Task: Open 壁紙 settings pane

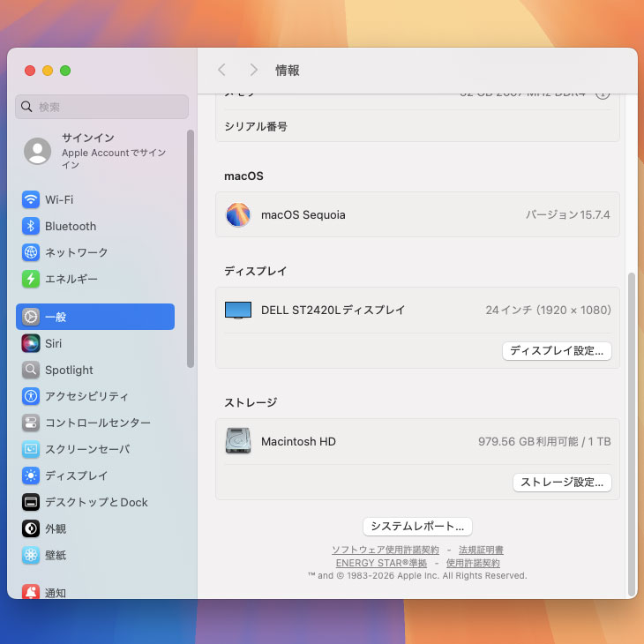Action: pos(55,556)
